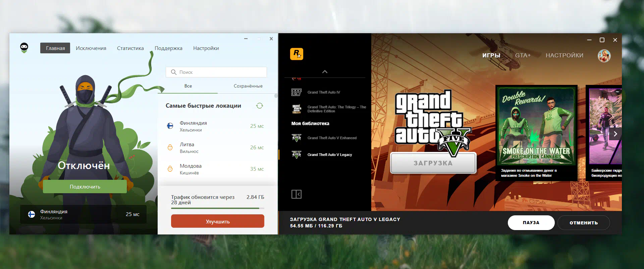Select Grand Theft Auto V Legacy
Viewport: 644px width, 269px height.
(x=330, y=155)
